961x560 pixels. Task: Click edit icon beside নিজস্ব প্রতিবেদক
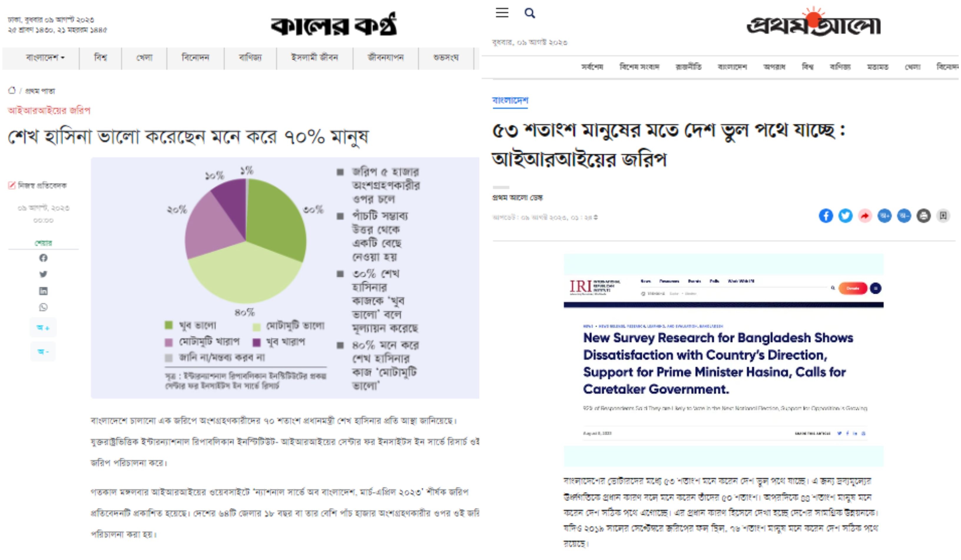12,185
